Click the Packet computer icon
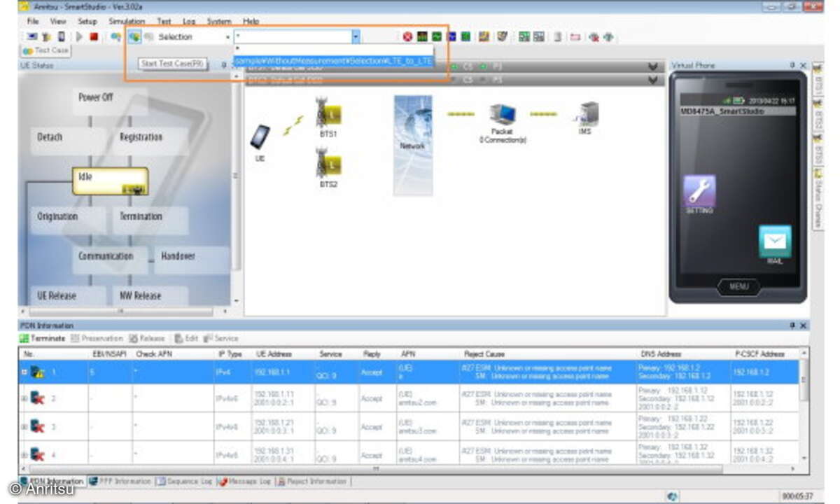This screenshot has width=840, height=504. [x=501, y=114]
